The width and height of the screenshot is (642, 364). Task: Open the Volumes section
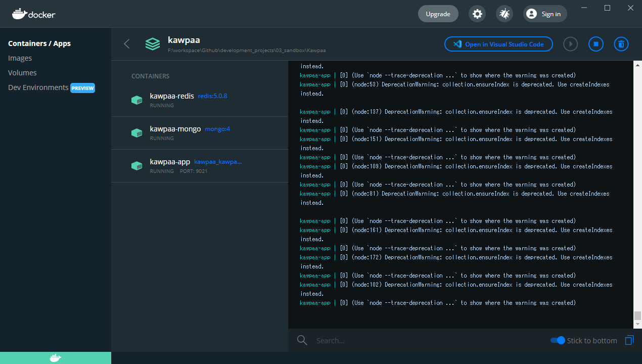pos(22,73)
